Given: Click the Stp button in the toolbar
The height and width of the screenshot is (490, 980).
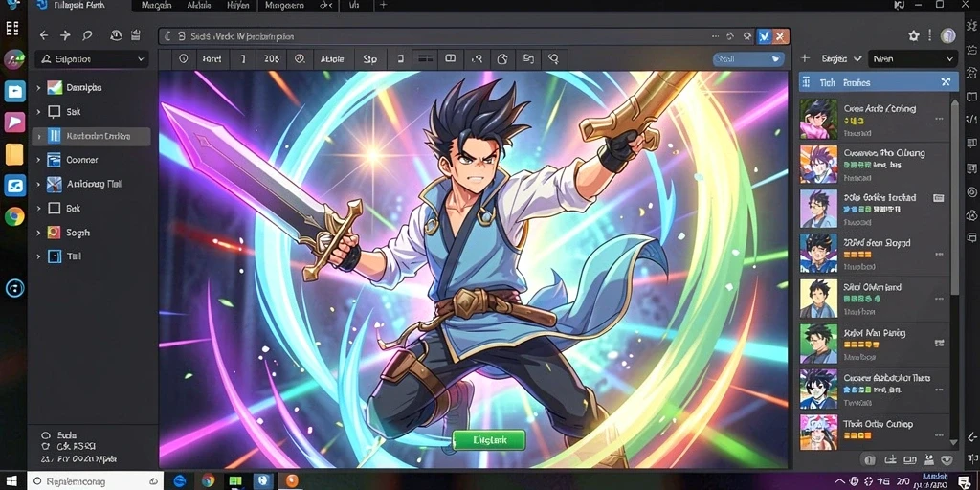Looking at the screenshot, I should pos(370,59).
